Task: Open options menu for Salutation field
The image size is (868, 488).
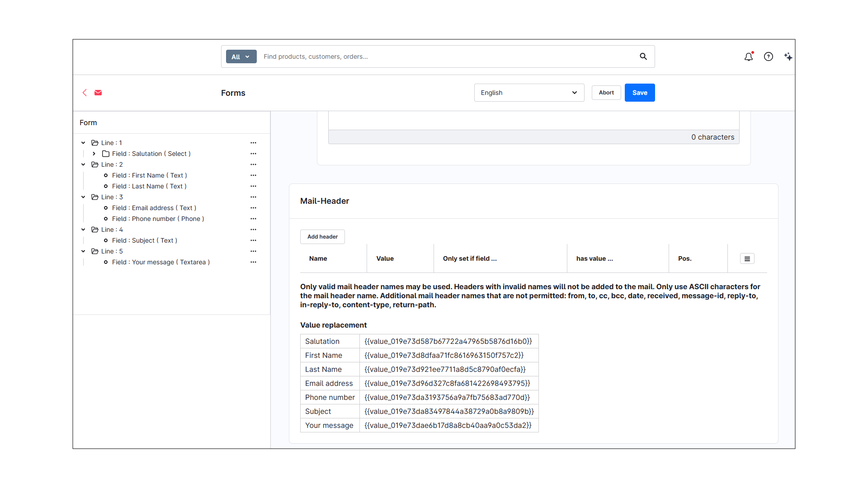Action: (253, 154)
